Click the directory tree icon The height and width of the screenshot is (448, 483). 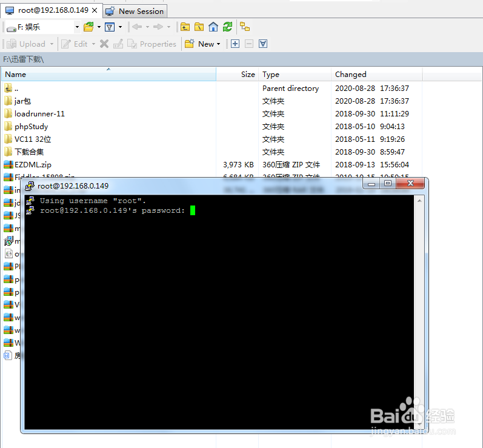[x=245, y=27]
